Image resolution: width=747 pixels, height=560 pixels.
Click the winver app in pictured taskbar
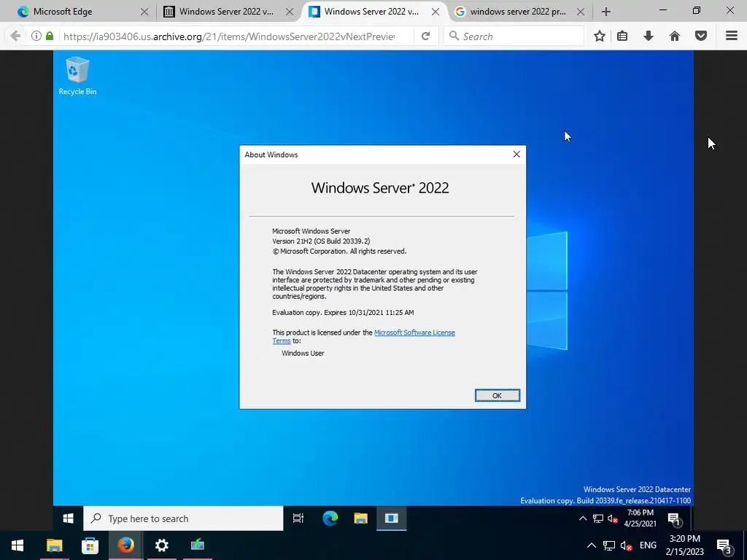click(x=391, y=518)
